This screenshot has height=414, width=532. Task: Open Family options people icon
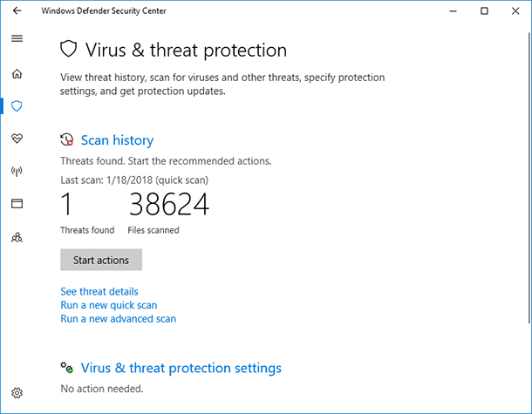pos(17,237)
